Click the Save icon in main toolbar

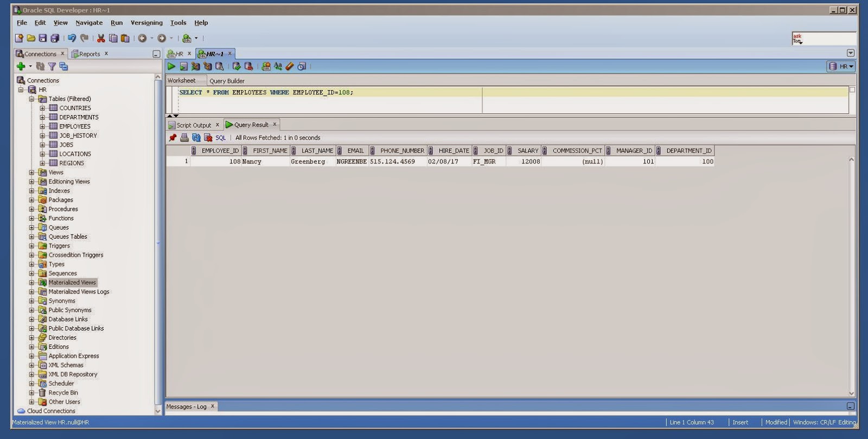coord(43,38)
